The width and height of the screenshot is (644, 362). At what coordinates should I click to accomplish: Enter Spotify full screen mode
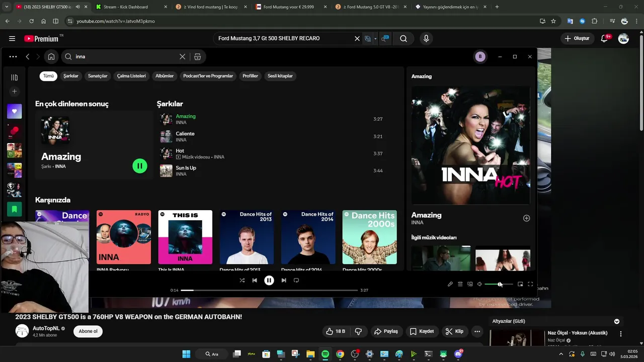[530, 284]
